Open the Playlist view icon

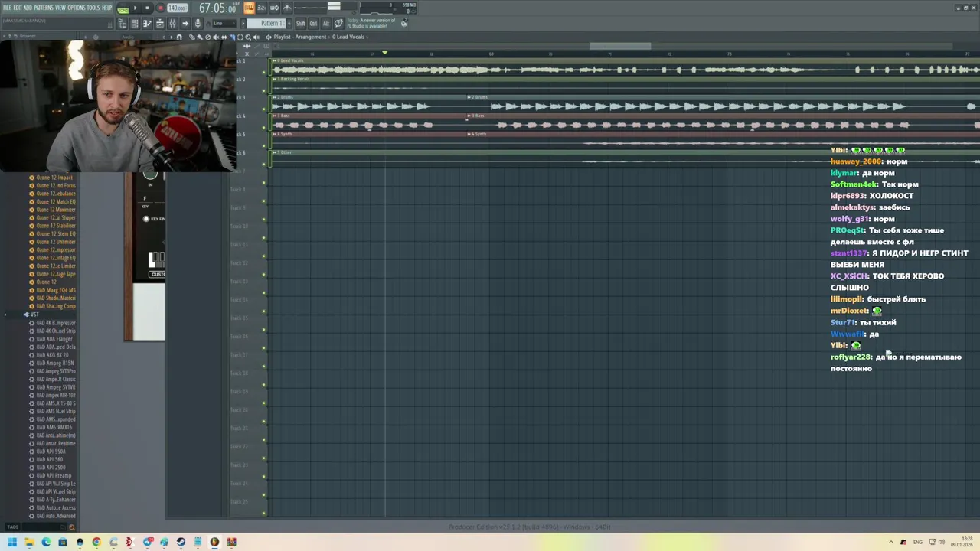[159, 24]
